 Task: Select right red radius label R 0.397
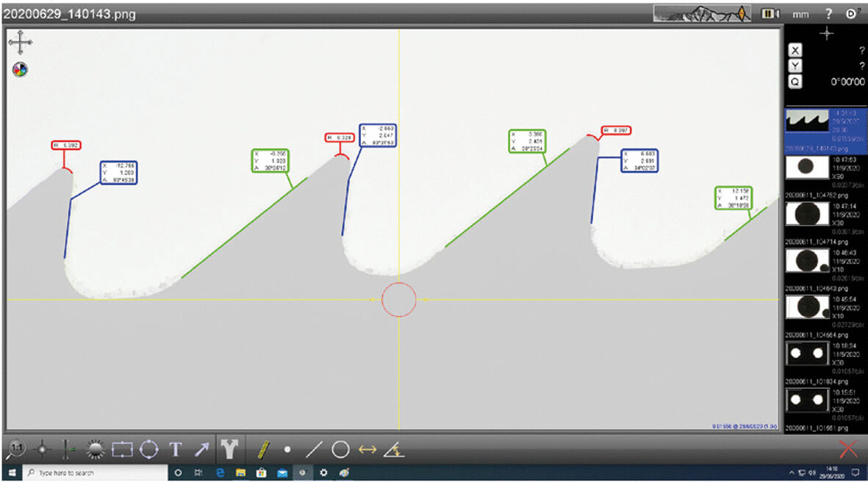(616, 130)
